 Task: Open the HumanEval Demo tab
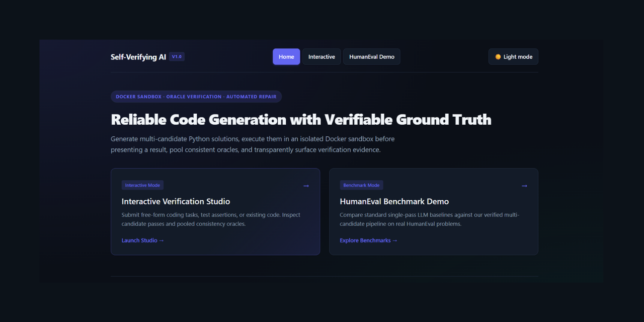pyautogui.click(x=372, y=57)
